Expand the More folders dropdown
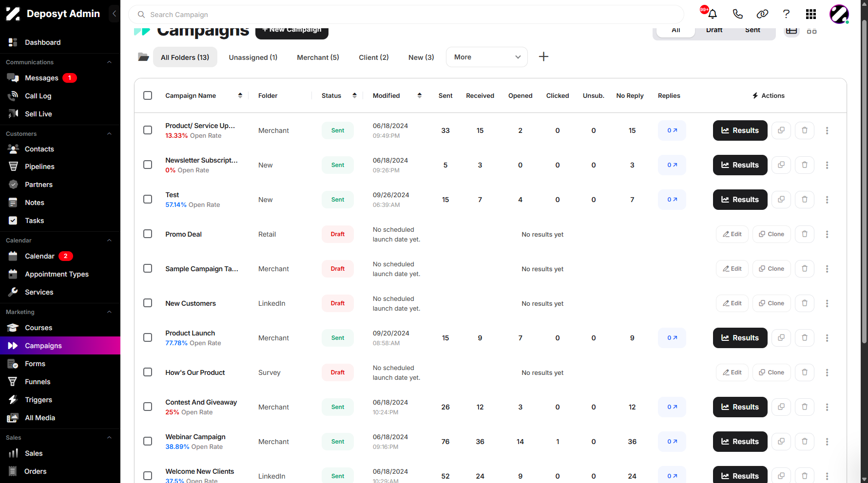The width and height of the screenshot is (868, 483). tap(487, 57)
